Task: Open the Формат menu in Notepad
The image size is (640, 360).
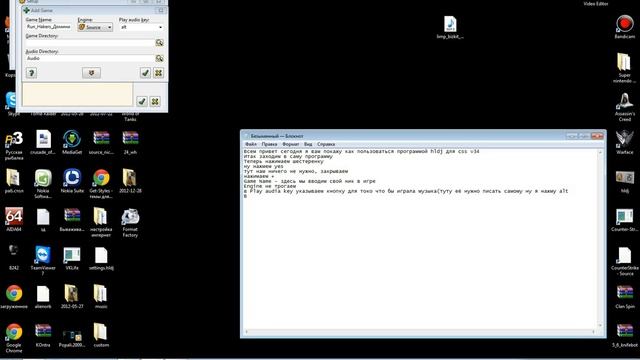Action: [291, 144]
